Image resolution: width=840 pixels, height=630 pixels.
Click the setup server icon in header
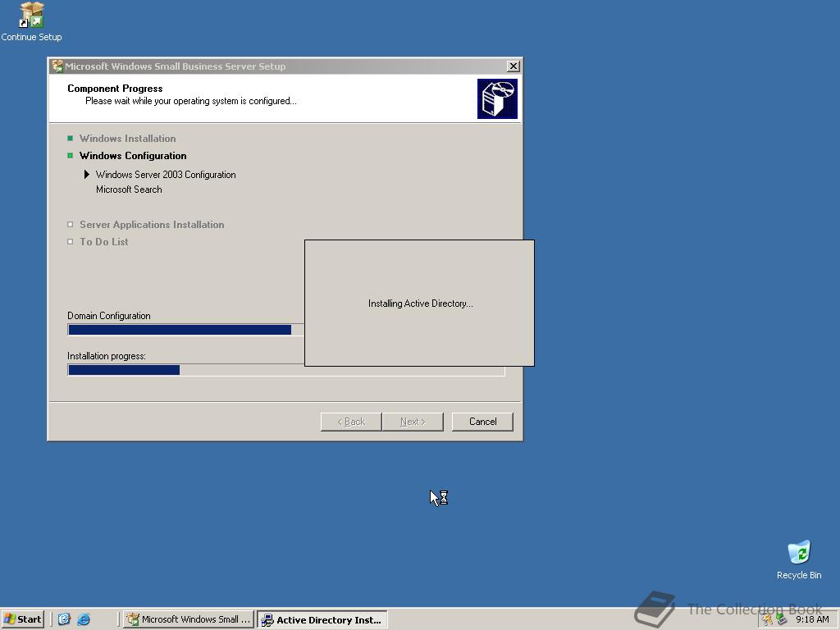coord(497,98)
